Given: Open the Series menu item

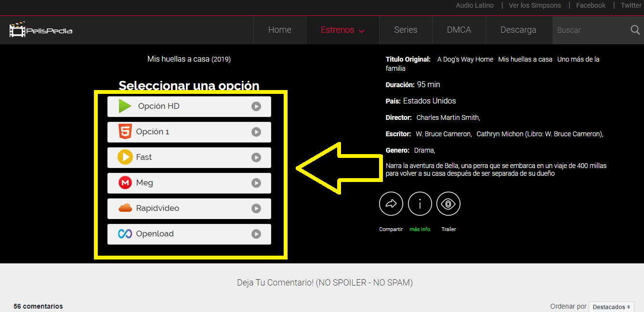Looking at the screenshot, I should click(x=406, y=30).
